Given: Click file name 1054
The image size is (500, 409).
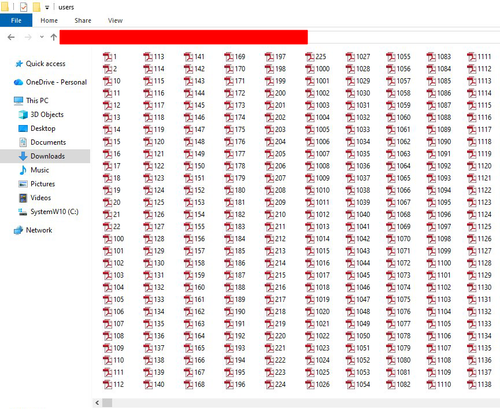Looking at the screenshot, I should (x=363, y=384).
